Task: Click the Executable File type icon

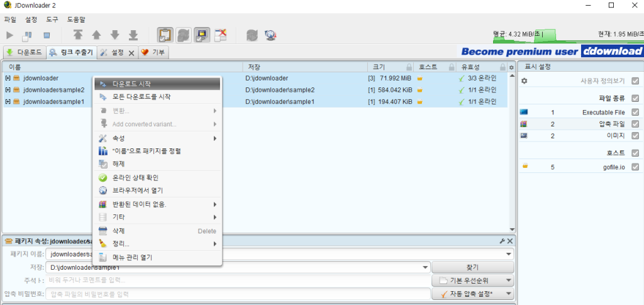Action: [524, 112]
